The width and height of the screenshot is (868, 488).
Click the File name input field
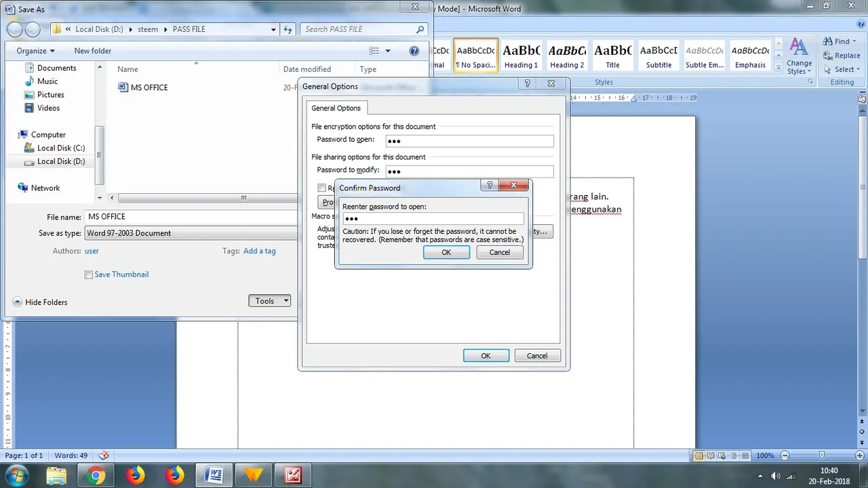(x=192, y=217)
